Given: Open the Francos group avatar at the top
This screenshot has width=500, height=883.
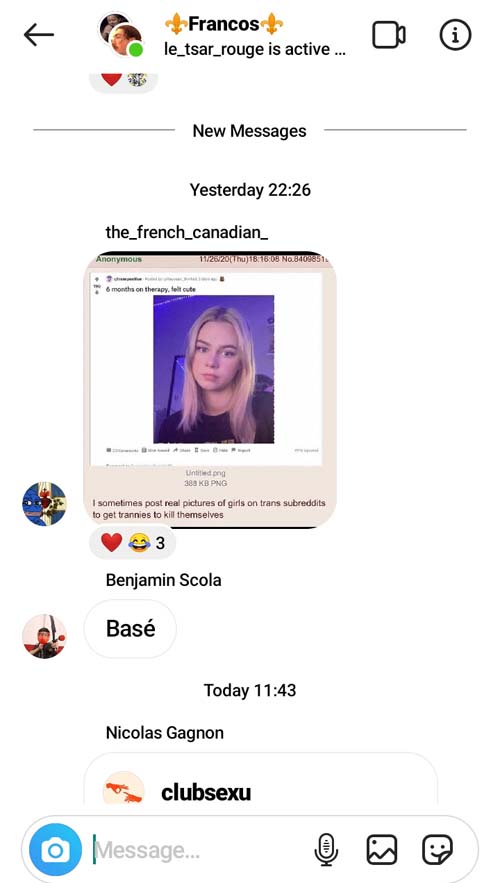Looking at the screenshot, I should [120, 35].
